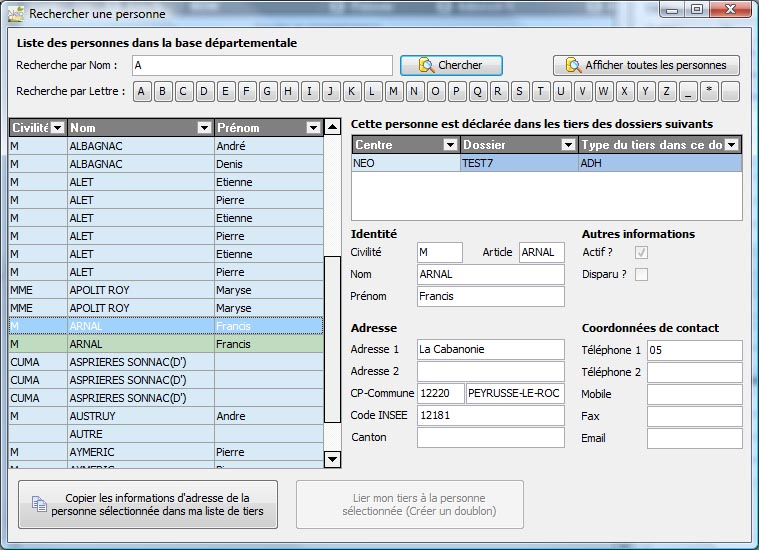
Task: Filter by letter Z
Action: (x=667, y=92)
